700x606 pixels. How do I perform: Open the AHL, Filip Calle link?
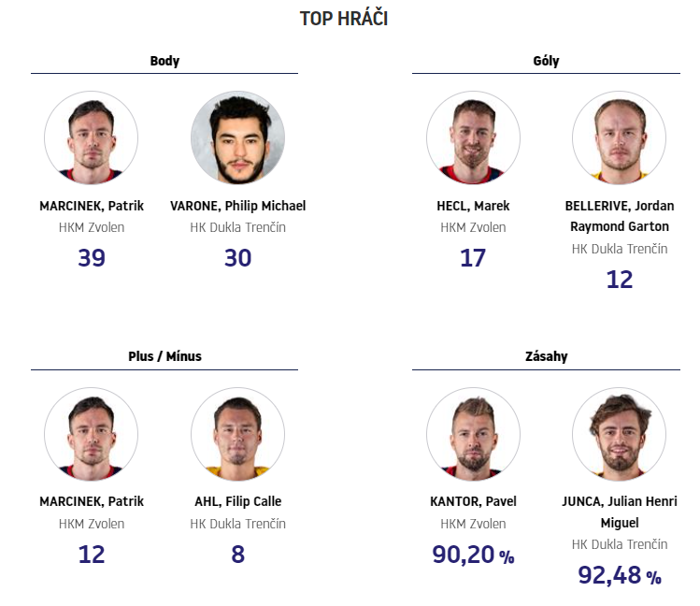(238, 501)
